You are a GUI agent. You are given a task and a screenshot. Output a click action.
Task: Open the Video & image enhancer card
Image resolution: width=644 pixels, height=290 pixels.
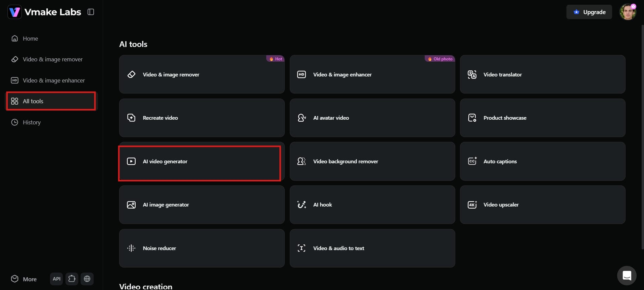click(x=372, y=74)
